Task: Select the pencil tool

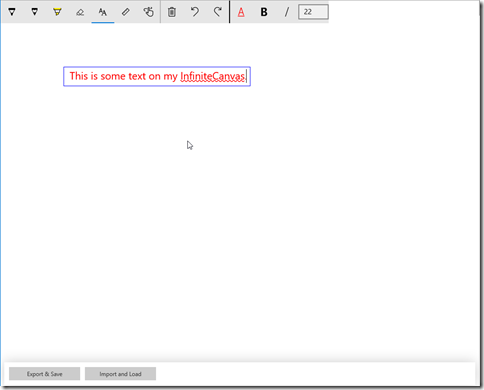Action: point(35,12)
